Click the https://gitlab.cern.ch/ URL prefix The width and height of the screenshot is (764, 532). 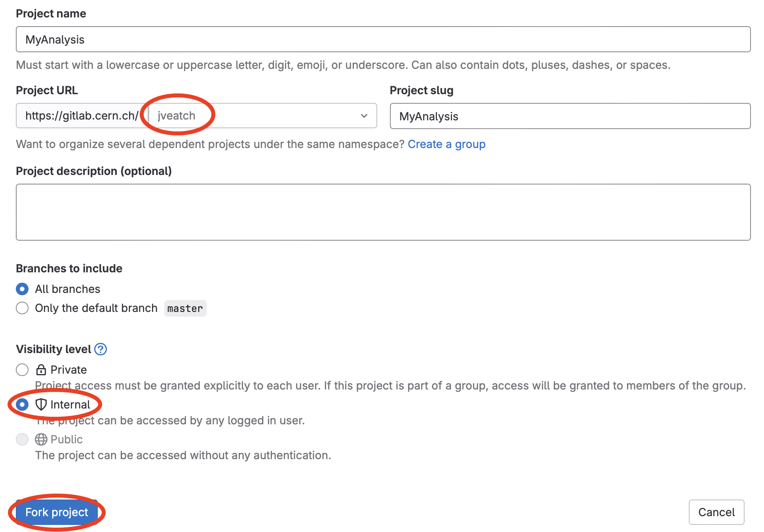[x=82, y=116]
